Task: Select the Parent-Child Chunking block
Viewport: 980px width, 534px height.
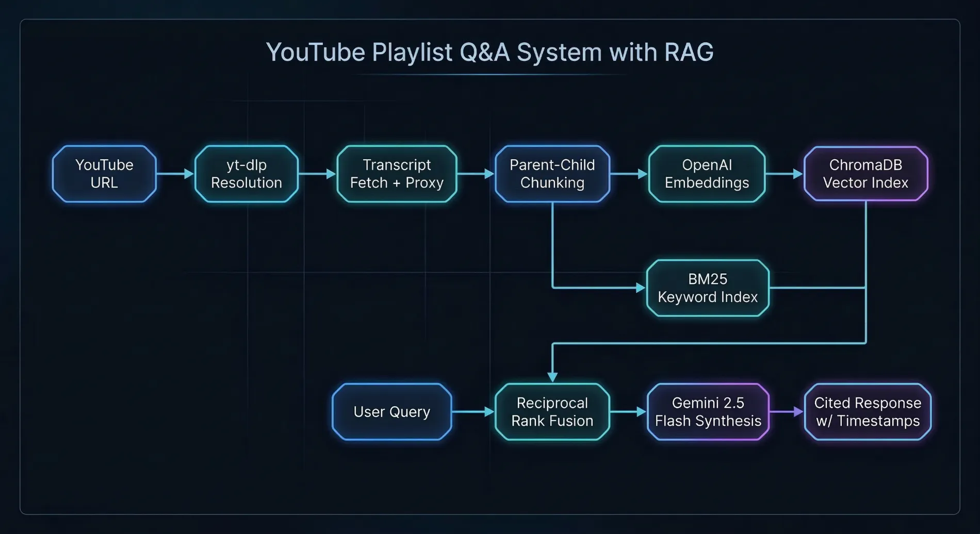Action: click(552, 174)
